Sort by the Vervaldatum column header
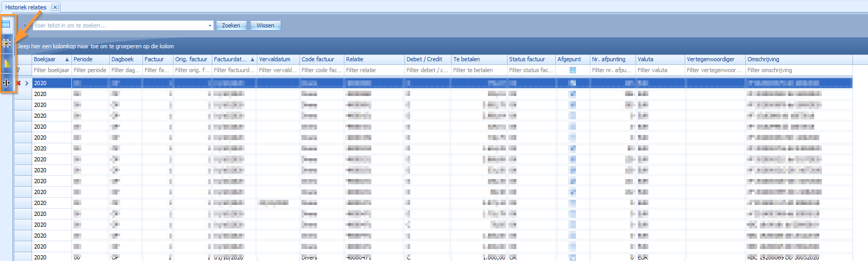Image resolution: width=868 pixels, height=261 pixels. point(279,59)
